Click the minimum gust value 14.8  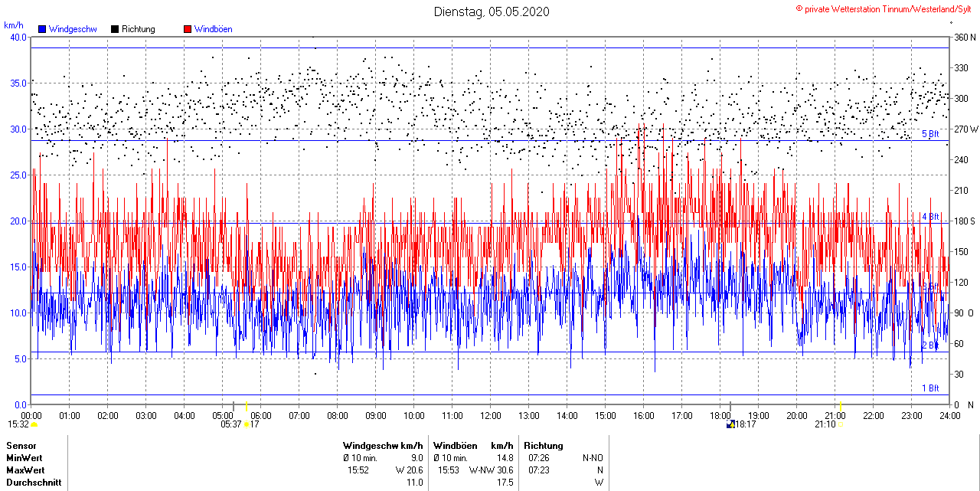pyautogui.click(x=505, y=457)
